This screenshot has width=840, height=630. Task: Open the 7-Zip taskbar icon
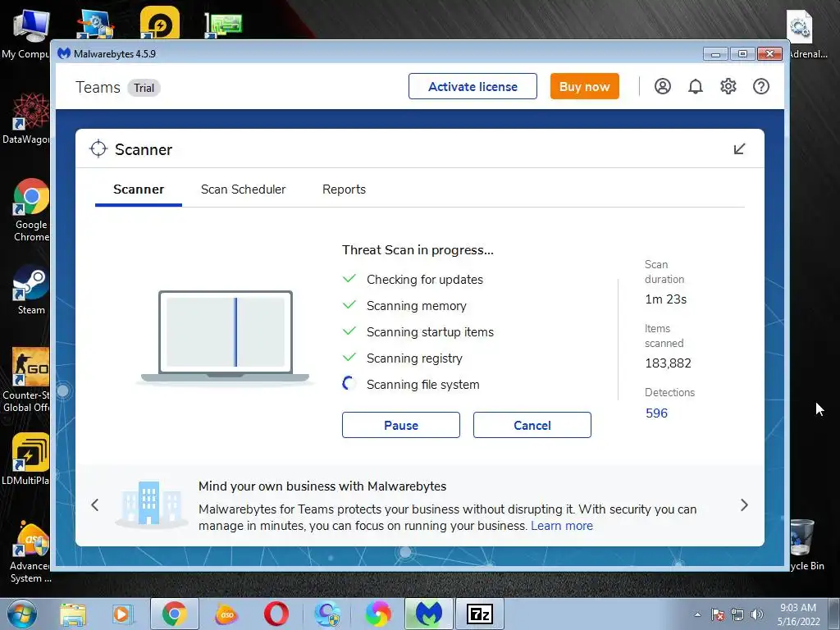[x=479, y=614]
